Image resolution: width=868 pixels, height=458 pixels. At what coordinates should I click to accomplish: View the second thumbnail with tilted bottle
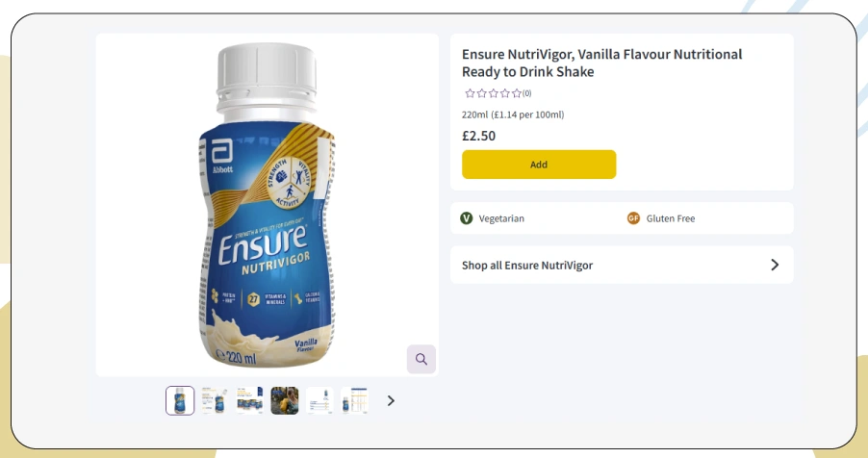pos(215,400)
